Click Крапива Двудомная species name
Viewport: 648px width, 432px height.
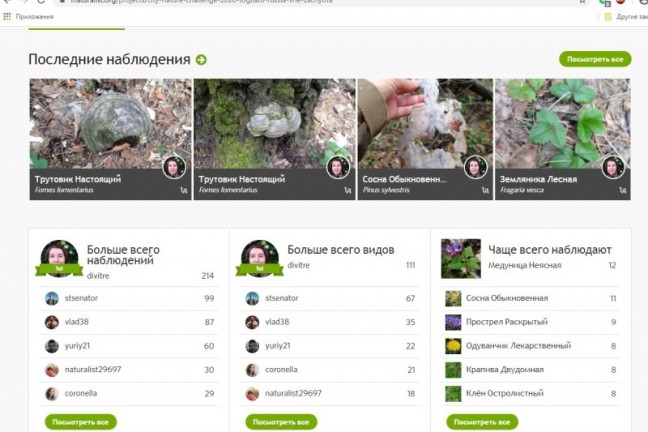[505, 370]
